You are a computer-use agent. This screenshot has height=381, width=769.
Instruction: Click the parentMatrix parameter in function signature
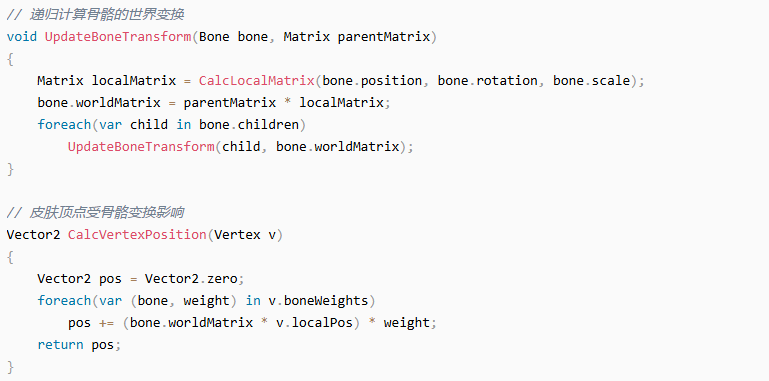384,37
